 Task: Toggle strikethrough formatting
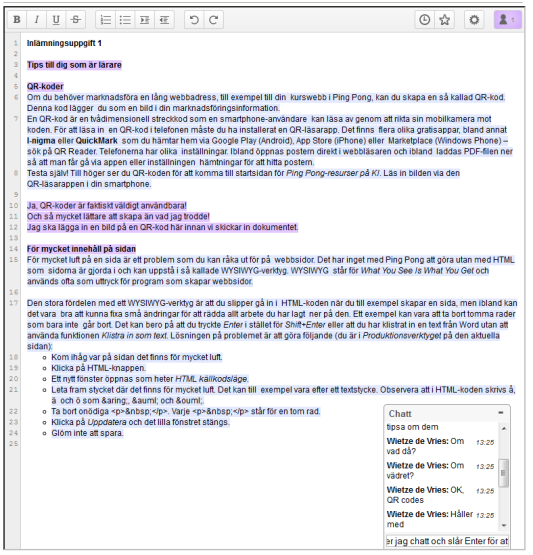click(75, 19)
